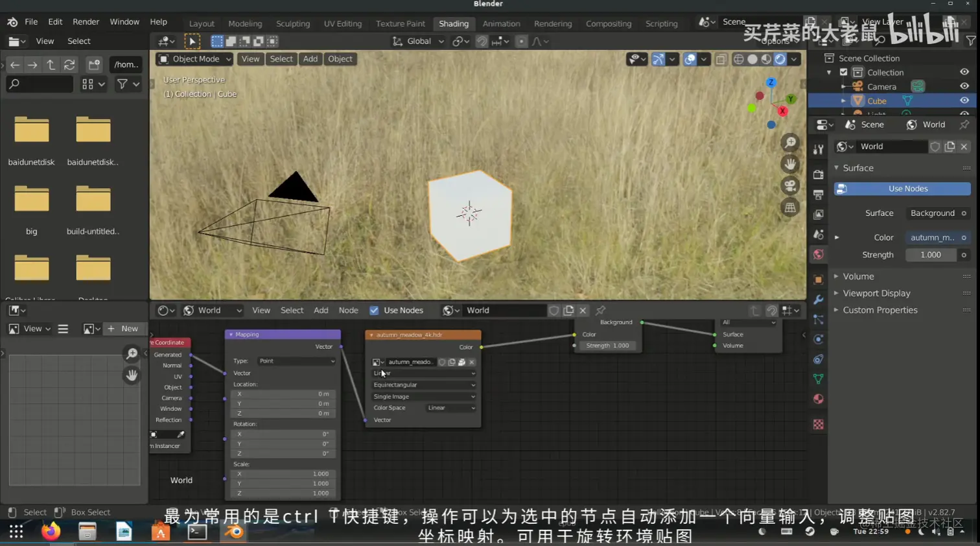This screenshot has width=980, height=546.
Task: Open the Object Mode dropdown
Action: [x=195, y=59]
